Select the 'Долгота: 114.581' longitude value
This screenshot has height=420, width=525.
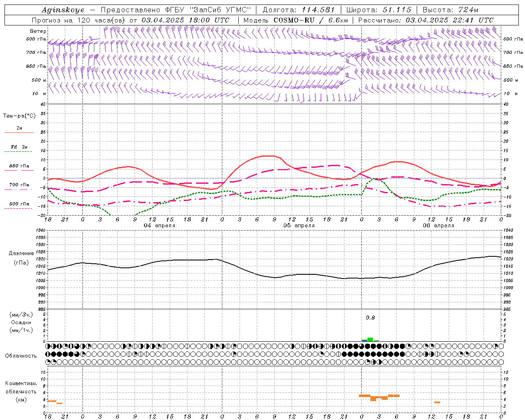click(299, 10)
